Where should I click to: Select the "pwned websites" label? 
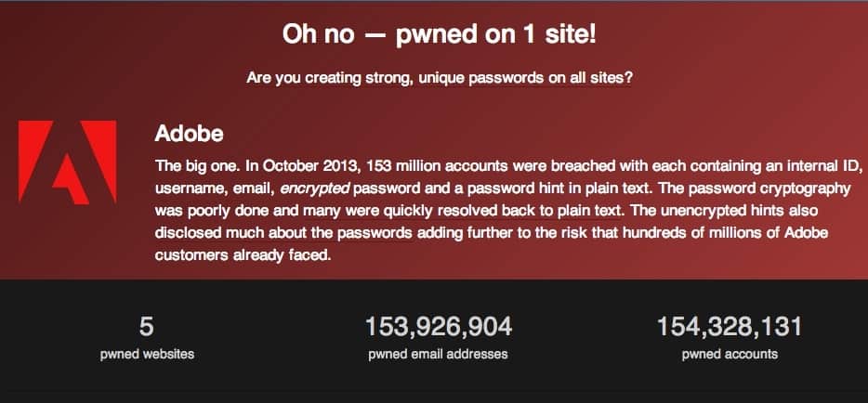pyautogui.click(x=147, y=355)
